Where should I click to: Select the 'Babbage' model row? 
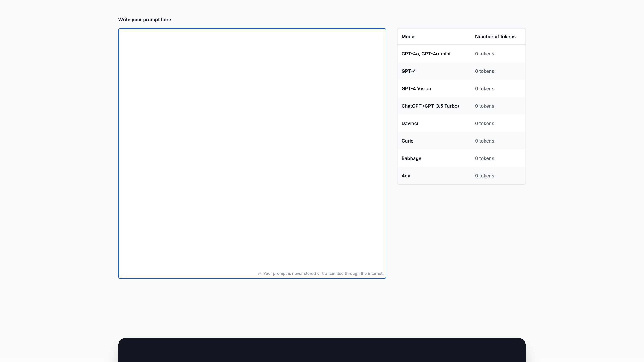click(x=411, y=158)
